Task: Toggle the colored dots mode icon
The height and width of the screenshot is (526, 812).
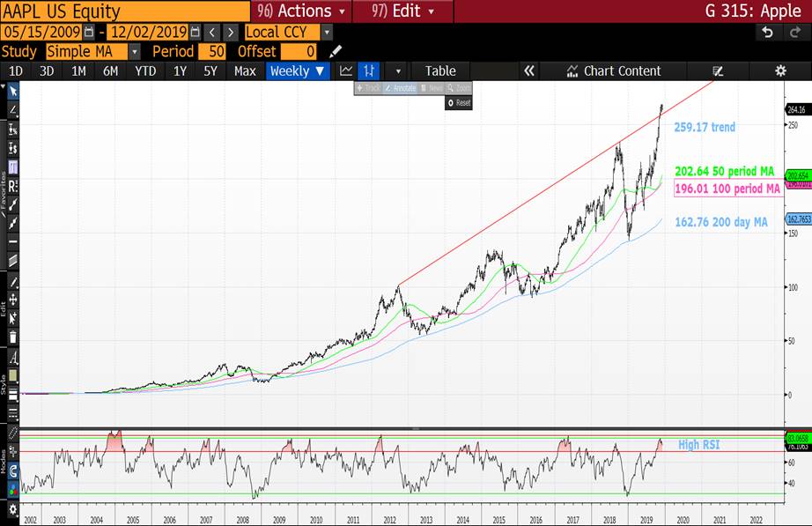Action: point(13,489)
